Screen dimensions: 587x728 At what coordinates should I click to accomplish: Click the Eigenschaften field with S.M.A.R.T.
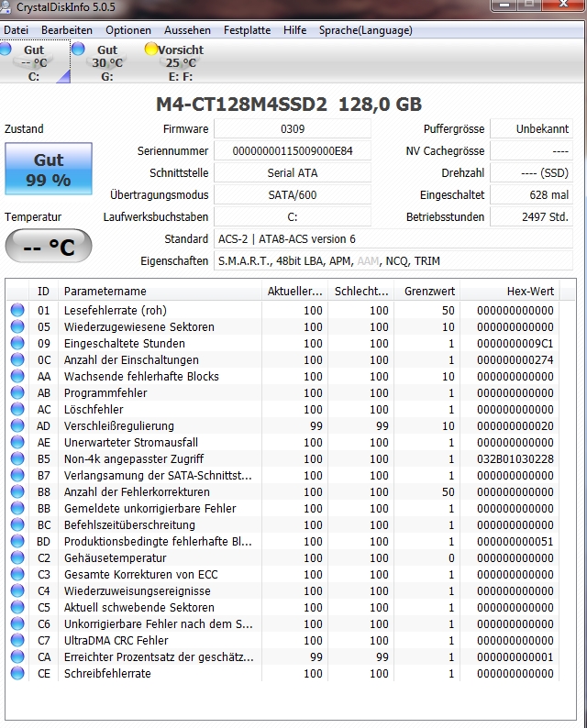tap(393, 261)
